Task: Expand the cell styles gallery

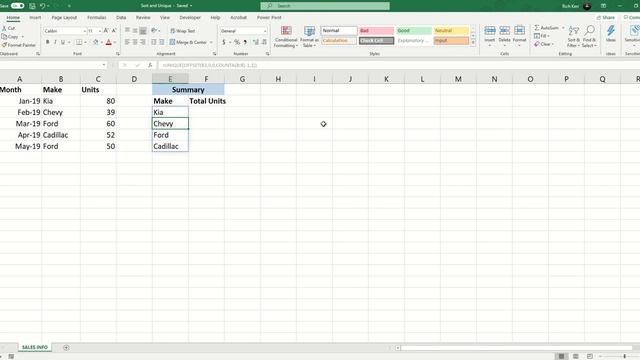Action: (473, 42)
